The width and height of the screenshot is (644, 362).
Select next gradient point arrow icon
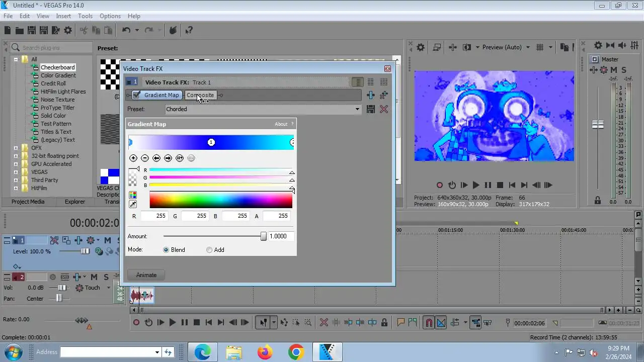click(x=168, y=158)
